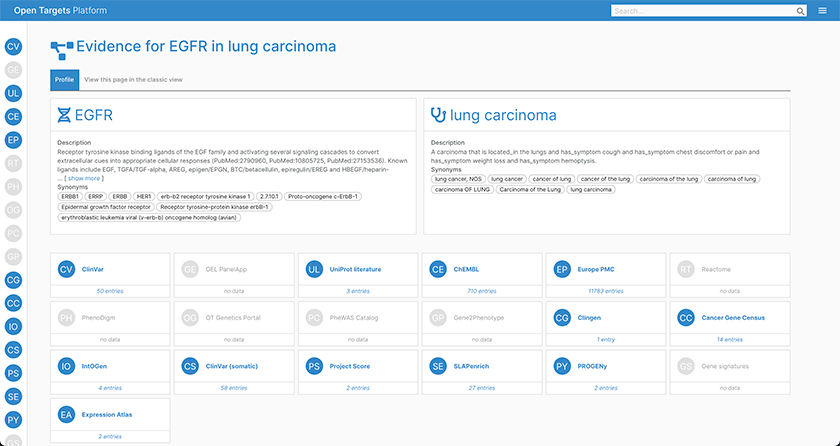Image resolution: width=840 pixels, height=446 pixels.
Task: Click the Proto-oncogene c-ErbB-1 synonym tag
Action: click(323, 196)
